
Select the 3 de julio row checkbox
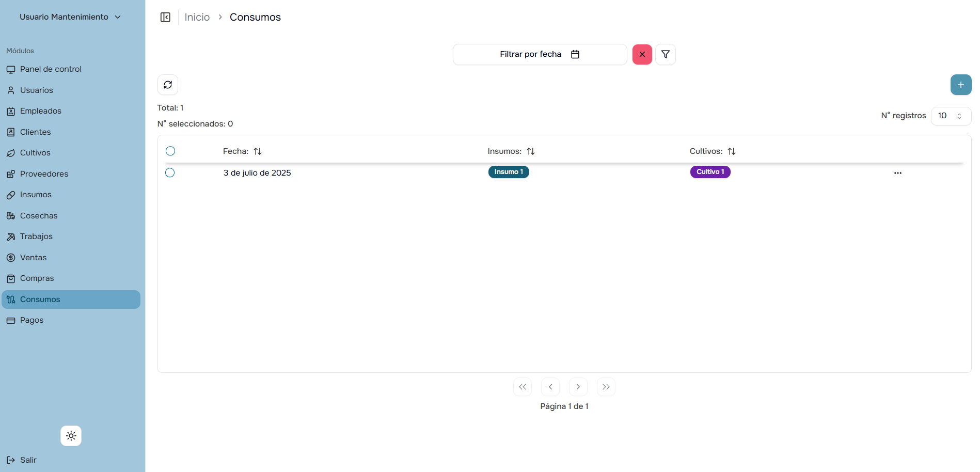coord(170,173)
